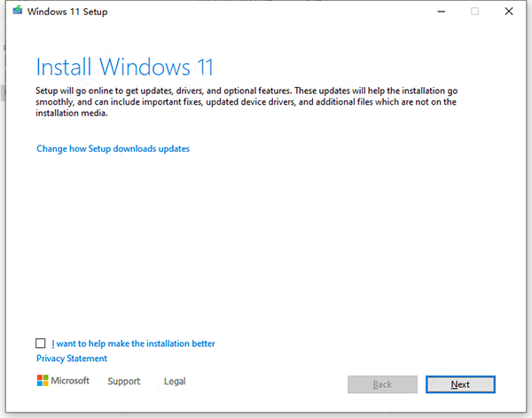Click the Windows 11 Setup title bar icon

[17, 12]
